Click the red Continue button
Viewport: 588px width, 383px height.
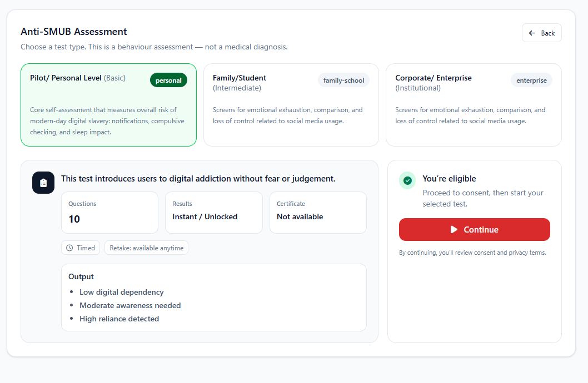coord(475,229)
